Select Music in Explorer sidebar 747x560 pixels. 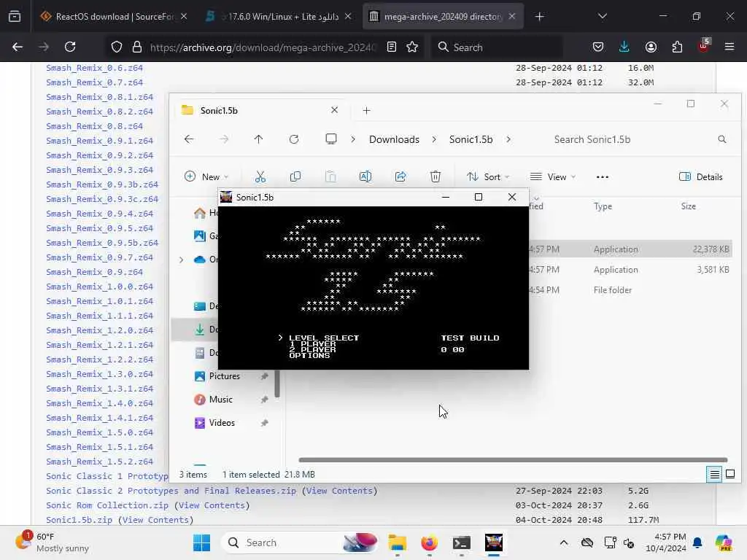[x=220, y=400]
